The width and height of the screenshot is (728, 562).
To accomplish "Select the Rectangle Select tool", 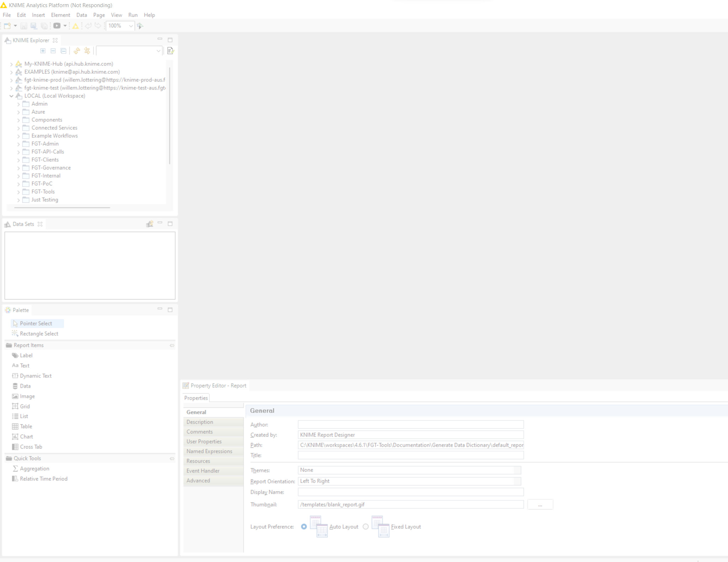I will [35, 334].
